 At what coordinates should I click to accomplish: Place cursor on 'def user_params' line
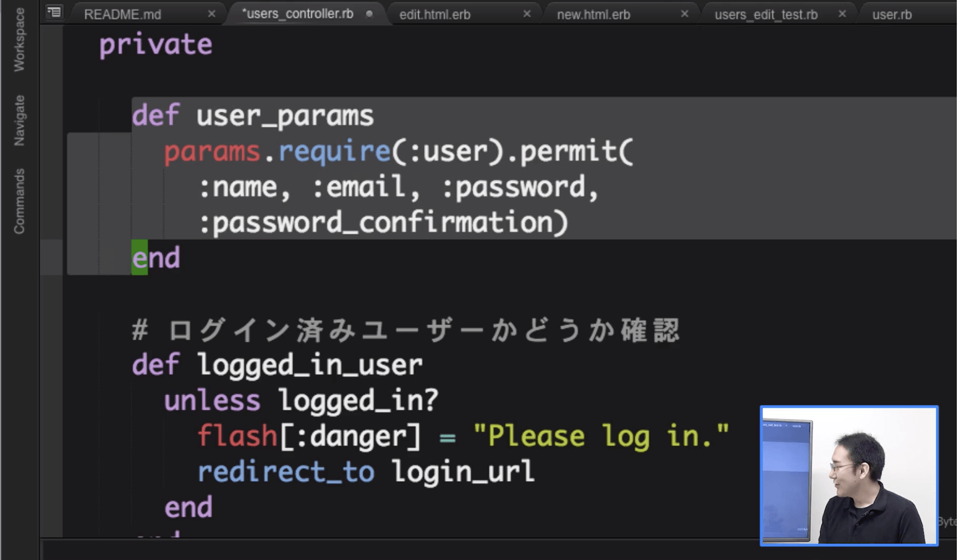(x=253, y=115)
